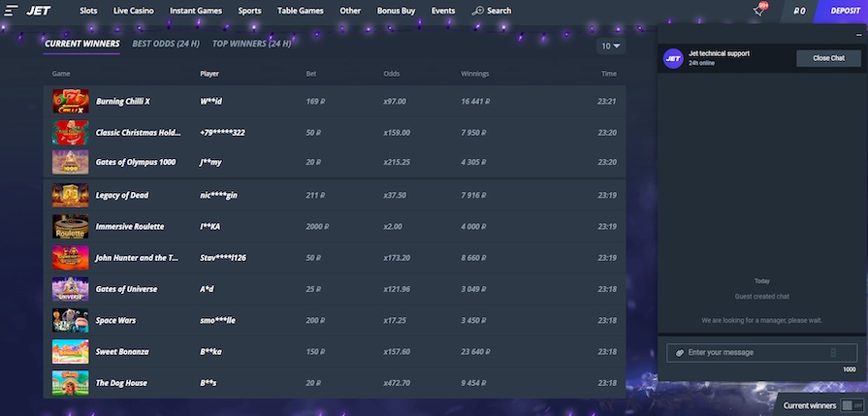This screenshot has width=868, height=416.
Task: Click the Winnings column header
Action: 475,74
